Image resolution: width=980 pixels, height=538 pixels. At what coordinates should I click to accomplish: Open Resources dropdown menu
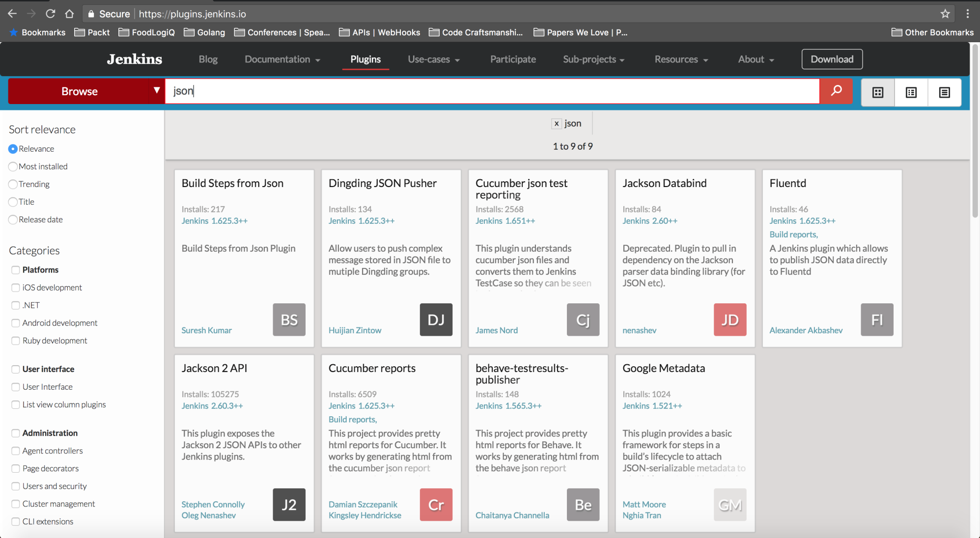[681, 59]
